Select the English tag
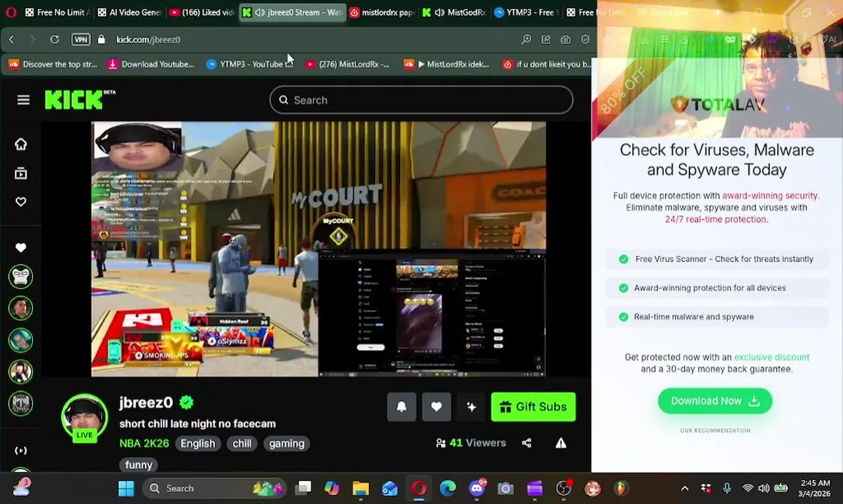Screen dimensions: 843x504 (197, 443)
